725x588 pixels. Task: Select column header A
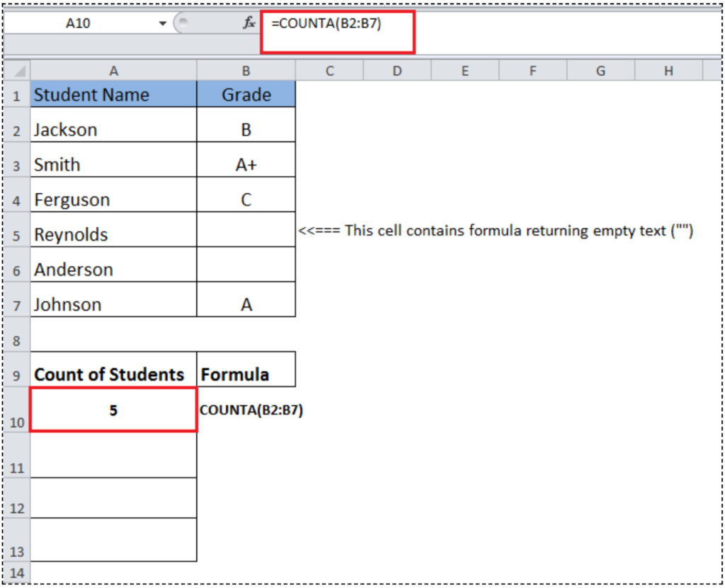pyautogui.click(x=113, y=70)
